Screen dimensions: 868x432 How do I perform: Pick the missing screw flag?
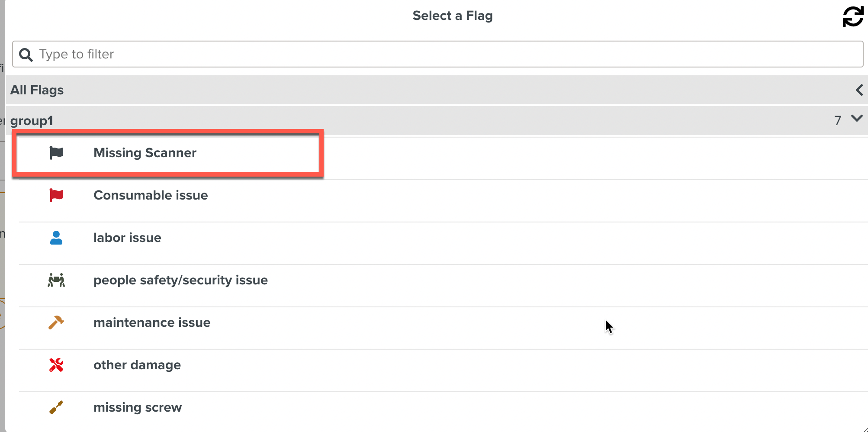pyautogui.click(x=138, y=407)
